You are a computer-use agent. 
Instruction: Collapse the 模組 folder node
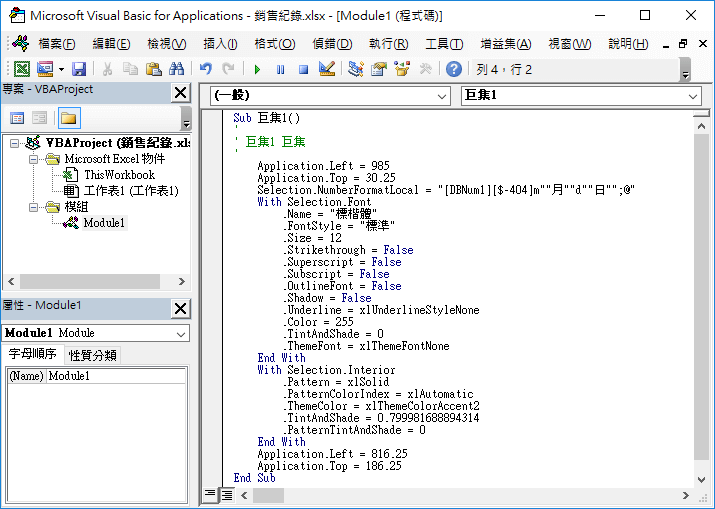point(33,208)
